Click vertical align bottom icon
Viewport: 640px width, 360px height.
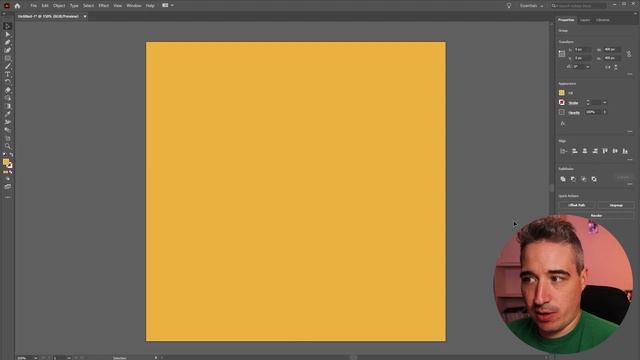(x=625, y=151)
